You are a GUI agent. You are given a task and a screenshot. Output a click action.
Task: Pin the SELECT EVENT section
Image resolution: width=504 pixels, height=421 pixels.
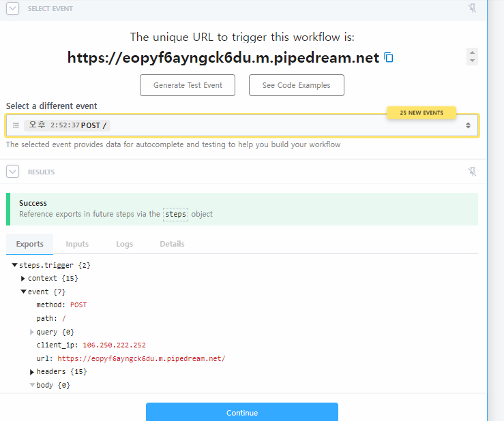click(x=472, y=8)
